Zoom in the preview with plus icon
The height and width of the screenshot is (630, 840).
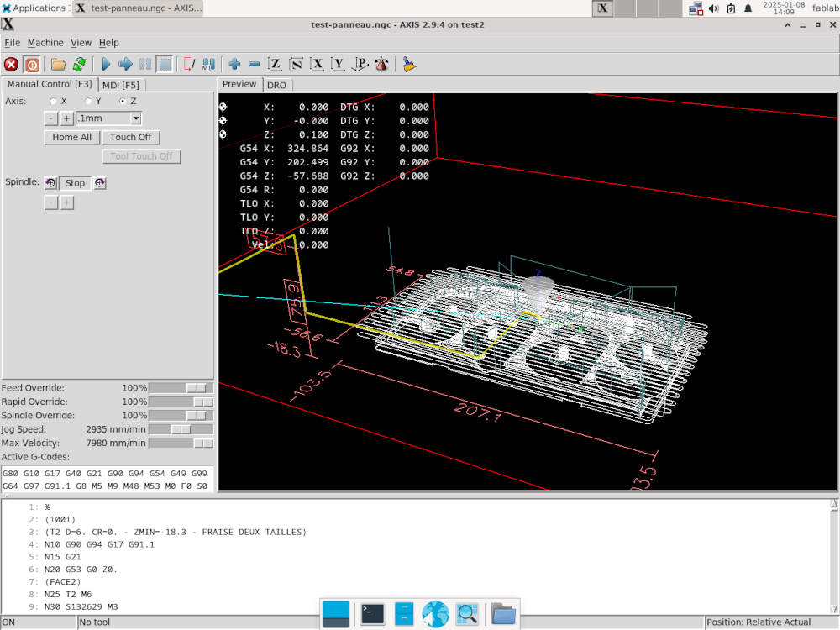[x=234, y=64]
